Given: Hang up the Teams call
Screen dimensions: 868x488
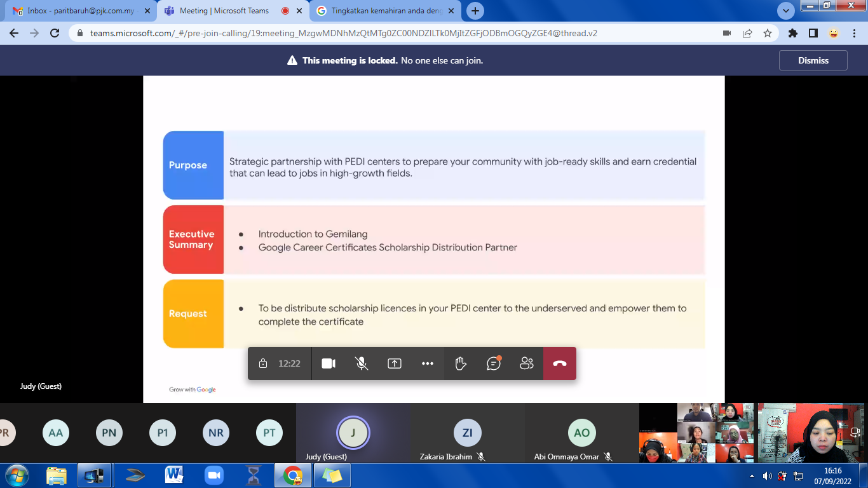Looking at the screenshot, I should (x=560, y=363).
